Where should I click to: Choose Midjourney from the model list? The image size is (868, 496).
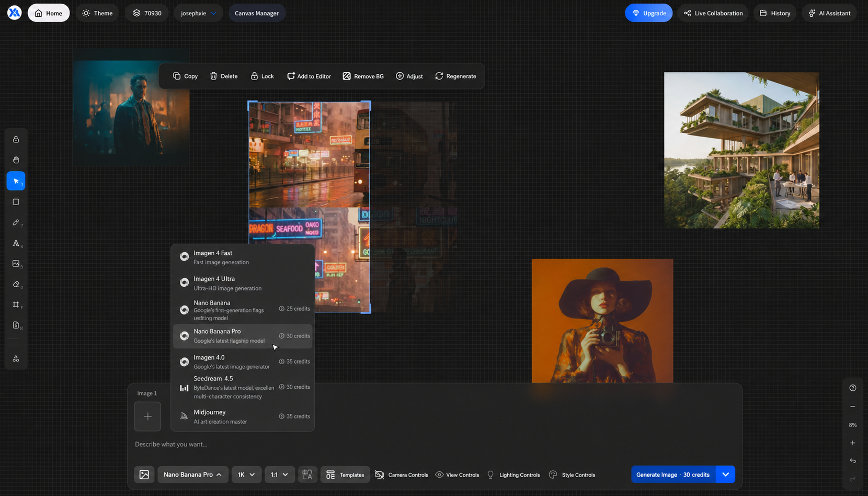[x=243, y=416]
